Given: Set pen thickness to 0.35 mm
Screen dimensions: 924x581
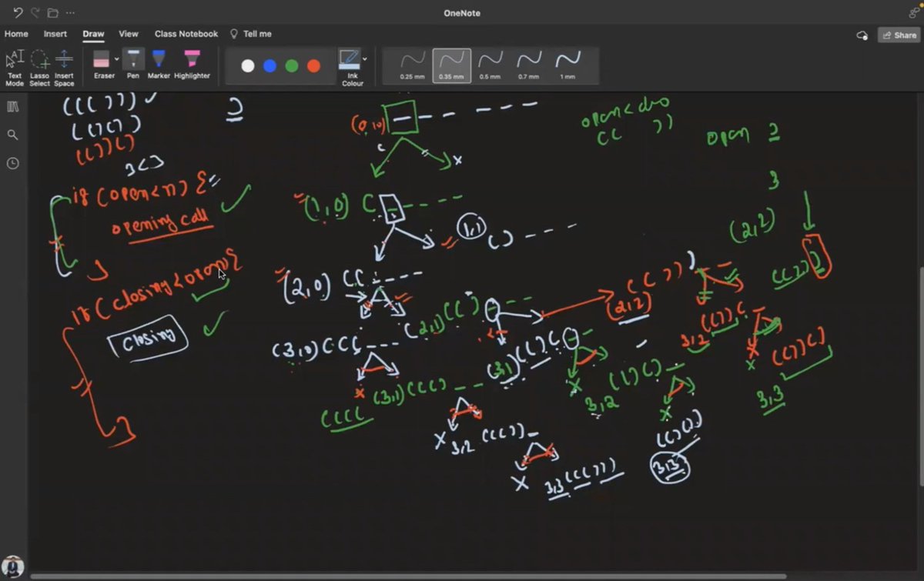Looking at the screenshot, I should pos(452,65).
